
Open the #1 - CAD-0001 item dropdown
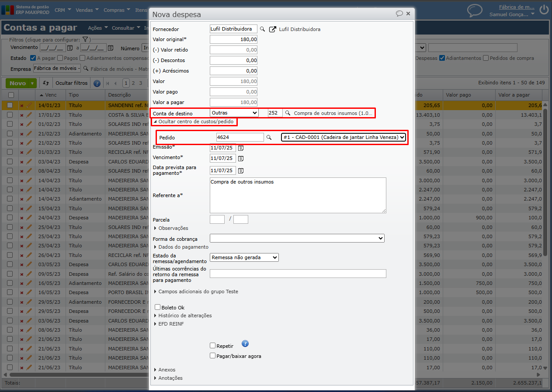(x=344, y=137)
